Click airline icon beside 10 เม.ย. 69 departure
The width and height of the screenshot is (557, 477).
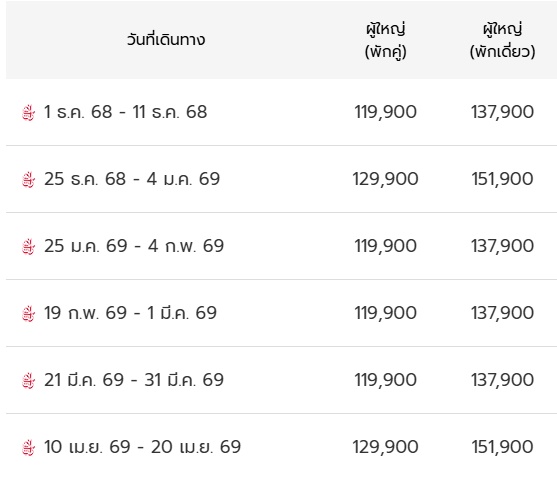click(28, 448)
